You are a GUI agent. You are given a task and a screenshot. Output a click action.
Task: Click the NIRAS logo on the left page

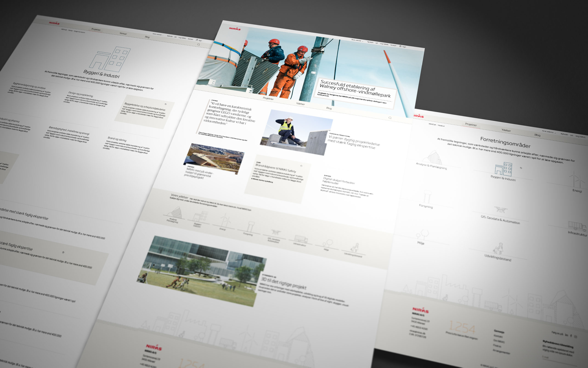54,23
